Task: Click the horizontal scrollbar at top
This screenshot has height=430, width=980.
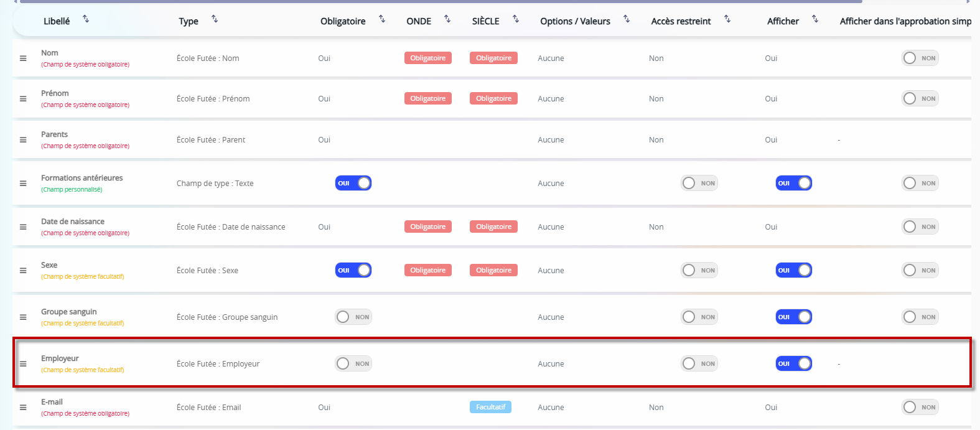Action: tap(441, 2)
